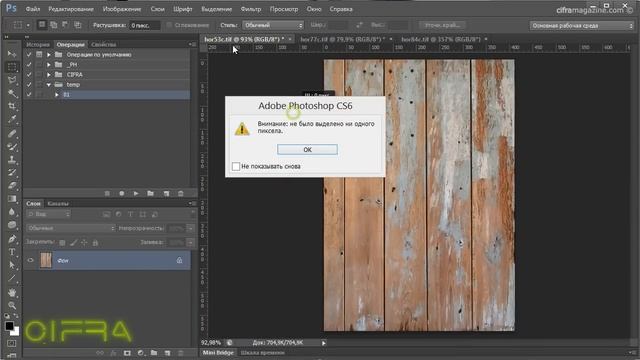Switch to document tab hor77c.tif
640x360 pixels.
(x=342, y=39)
